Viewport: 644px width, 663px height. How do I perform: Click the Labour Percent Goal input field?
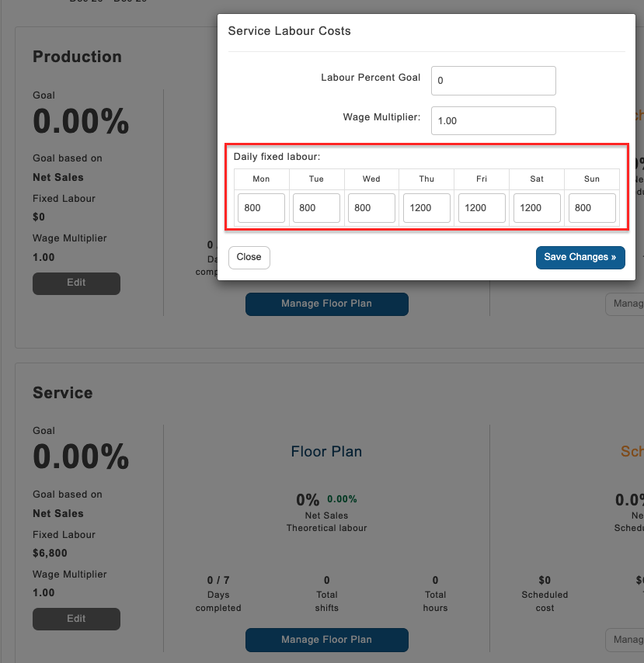493,81
